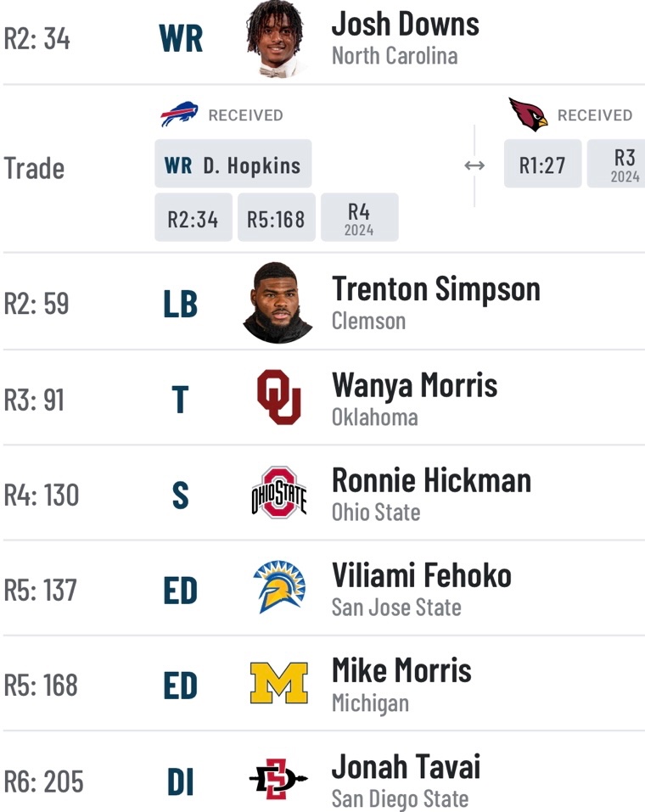
Task: Click the Buffalo Bills team logo
Action: (179, 115)
